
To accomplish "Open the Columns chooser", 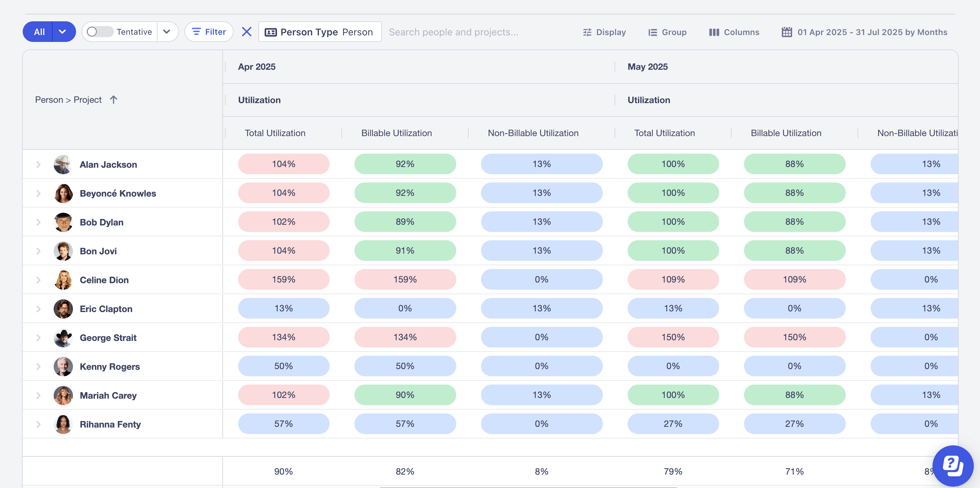I will pyautogui.click(x=734, y=32).
